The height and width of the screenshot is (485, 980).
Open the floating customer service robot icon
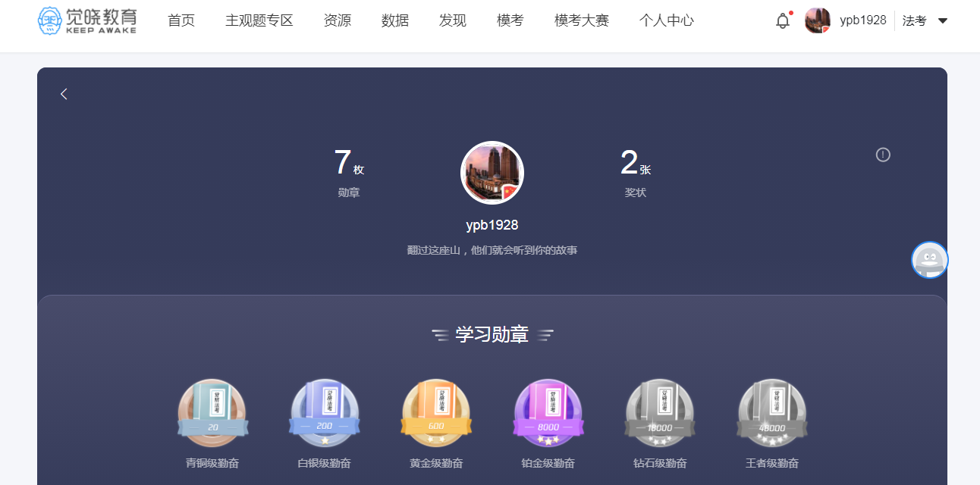(x=930, y=260)
